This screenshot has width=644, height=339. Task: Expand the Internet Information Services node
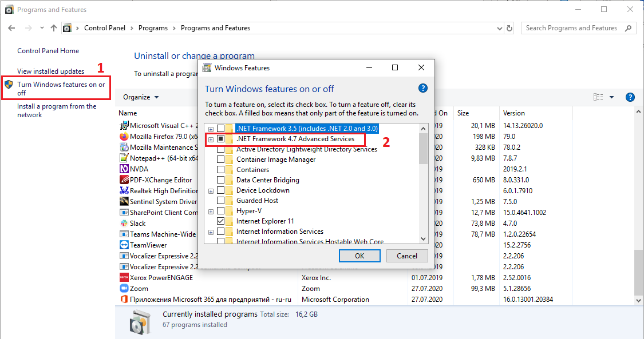[211, 232]
